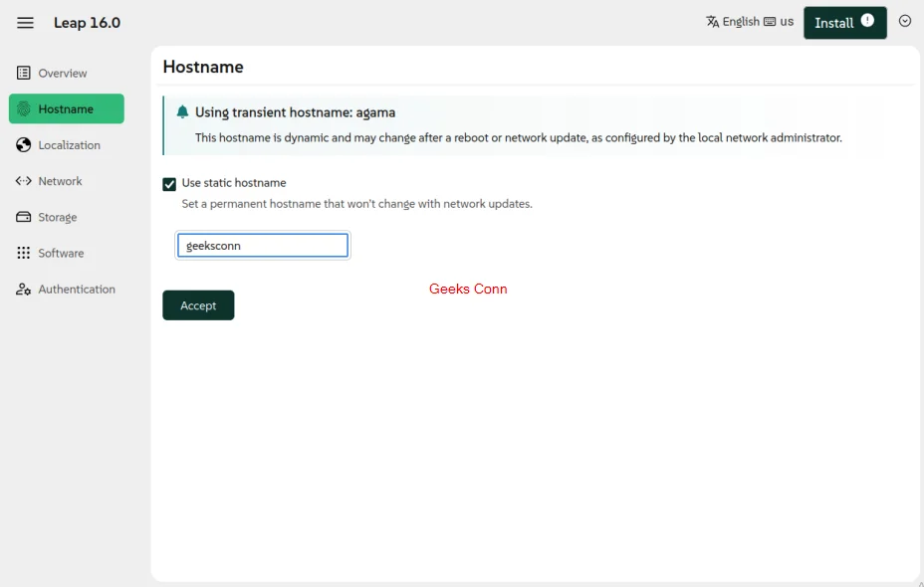924x587 pixels.
Task: Open Storage via the drive icon
Action: (22, 217)
